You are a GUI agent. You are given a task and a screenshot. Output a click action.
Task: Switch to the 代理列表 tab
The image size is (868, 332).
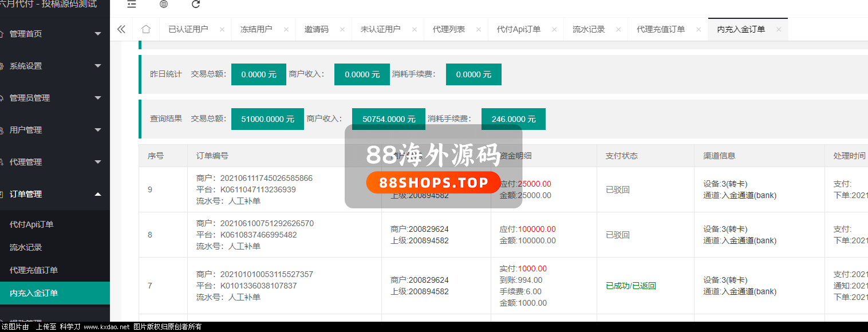448,29
